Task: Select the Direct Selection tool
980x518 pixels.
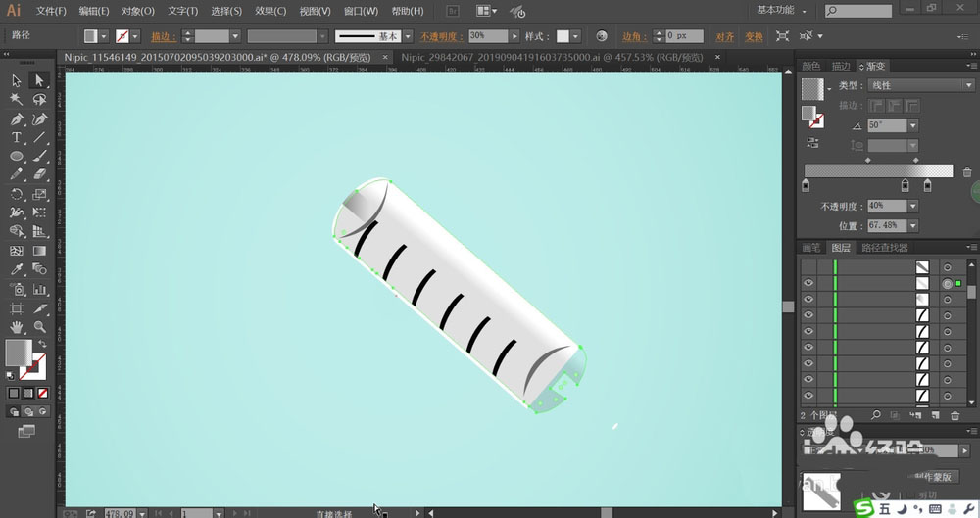Action: pyautogui.click(x=39, y=80)
